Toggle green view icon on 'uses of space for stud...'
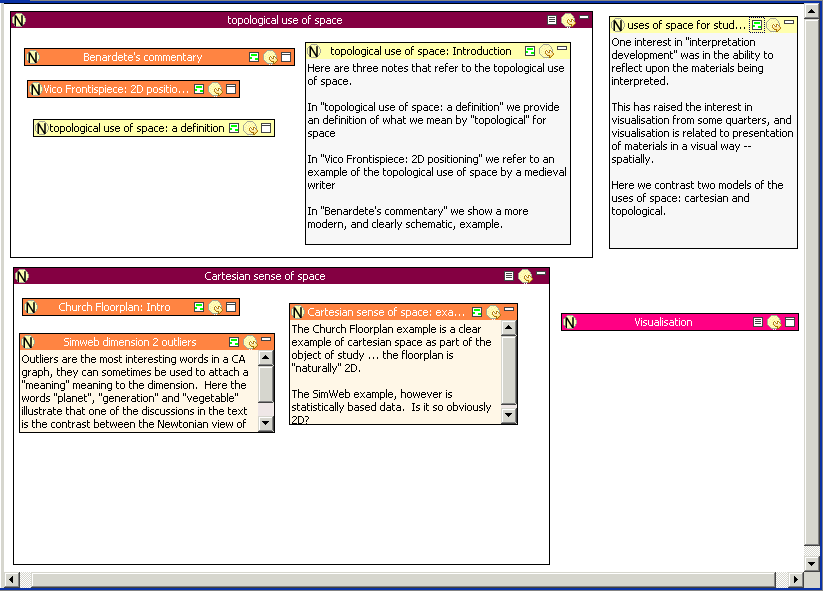823x591 pixels. [757, 25]
